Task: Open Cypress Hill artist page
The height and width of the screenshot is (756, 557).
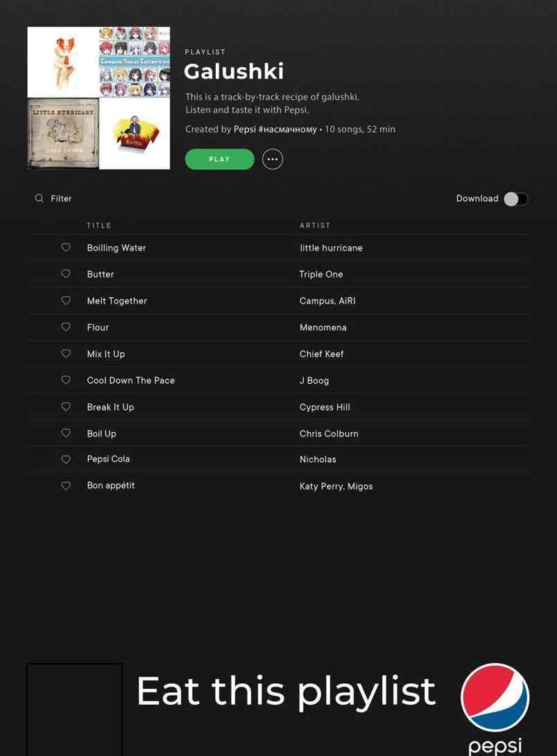Action: click(325, 407)
